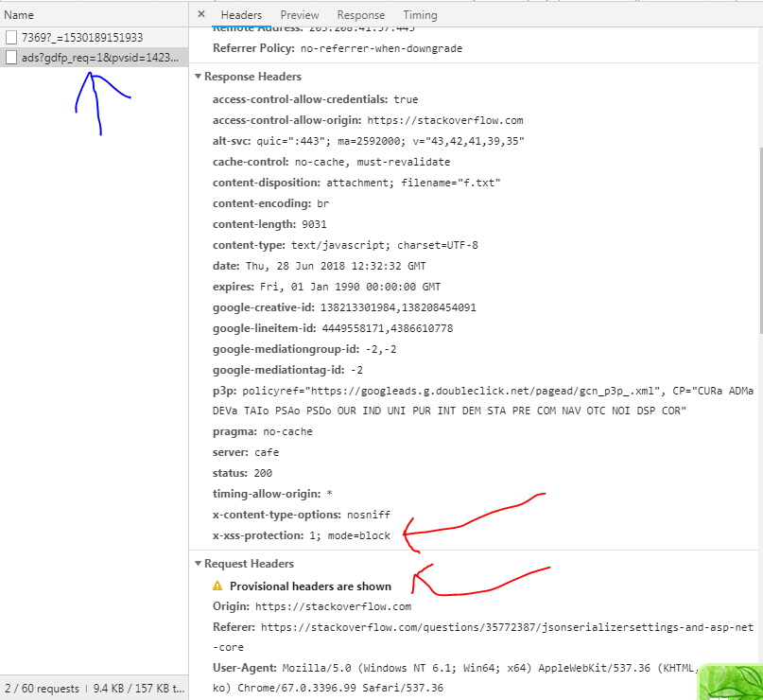Click the x-xss-protection header value
This screenshot has height=700, width=763.
(x=349, y=535)
